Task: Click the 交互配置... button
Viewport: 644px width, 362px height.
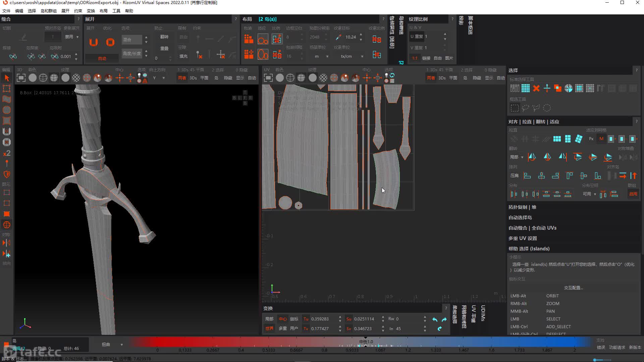Action: point(573,288)
